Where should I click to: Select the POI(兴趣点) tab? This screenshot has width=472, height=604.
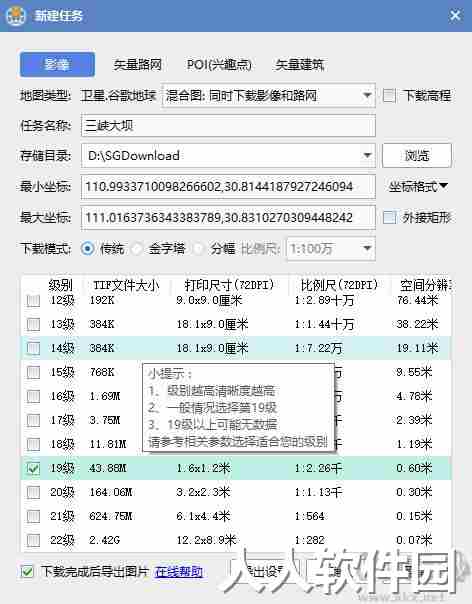(219, 64)
